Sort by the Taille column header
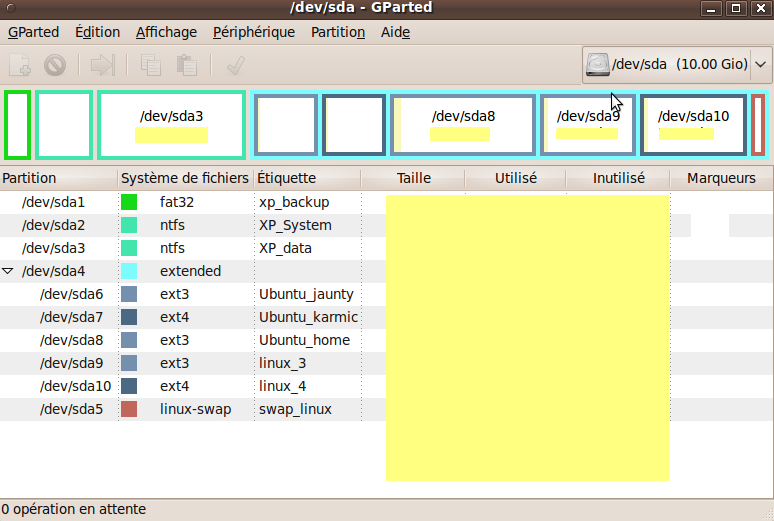 coord(413,178)
